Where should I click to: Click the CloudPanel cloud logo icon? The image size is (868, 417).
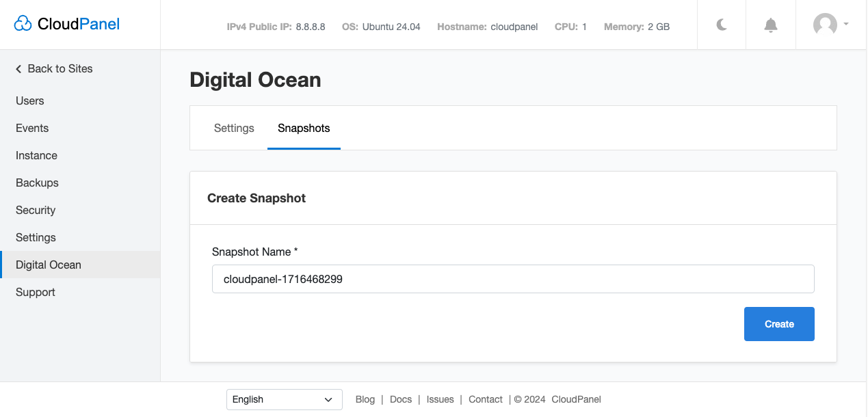[23, 25]
